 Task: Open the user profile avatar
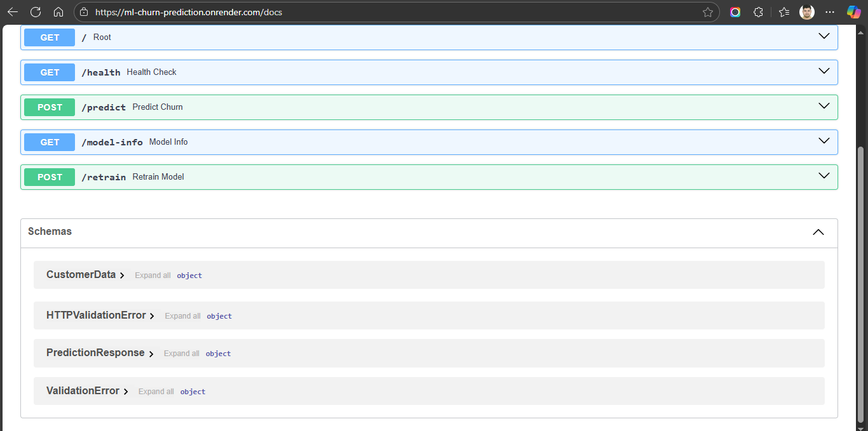[807, 12]
